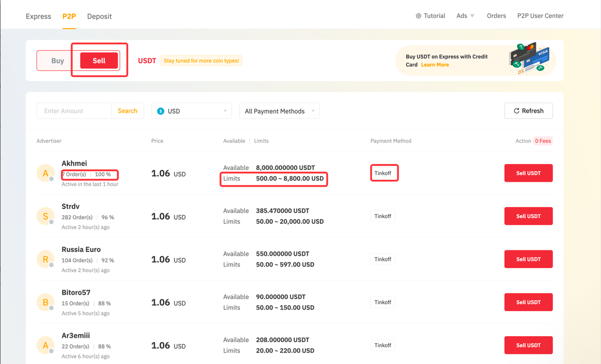Open advertiser Russia Euro's profile name
This screenshot has width=601, height=364.
coord(81,249)
